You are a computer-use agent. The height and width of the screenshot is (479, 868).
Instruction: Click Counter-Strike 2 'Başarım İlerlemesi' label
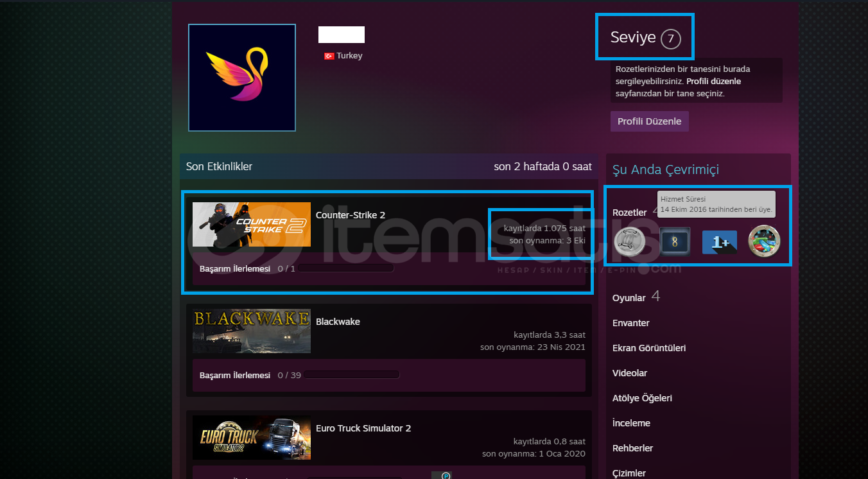[235, 268]
